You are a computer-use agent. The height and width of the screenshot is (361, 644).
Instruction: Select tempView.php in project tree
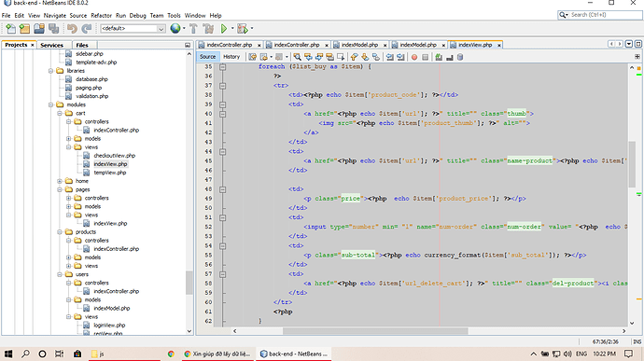109,173
